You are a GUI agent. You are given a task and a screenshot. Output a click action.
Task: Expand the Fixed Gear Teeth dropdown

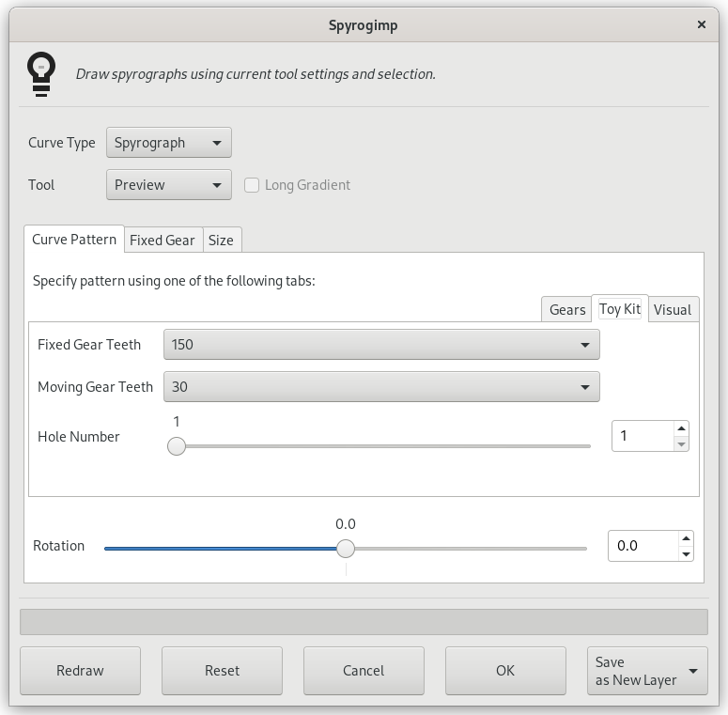pos(381,345)
